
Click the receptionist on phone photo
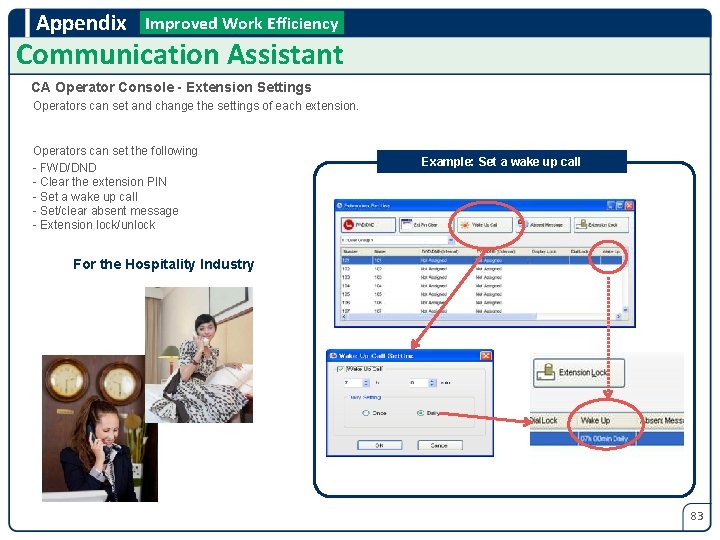point(100,428)
